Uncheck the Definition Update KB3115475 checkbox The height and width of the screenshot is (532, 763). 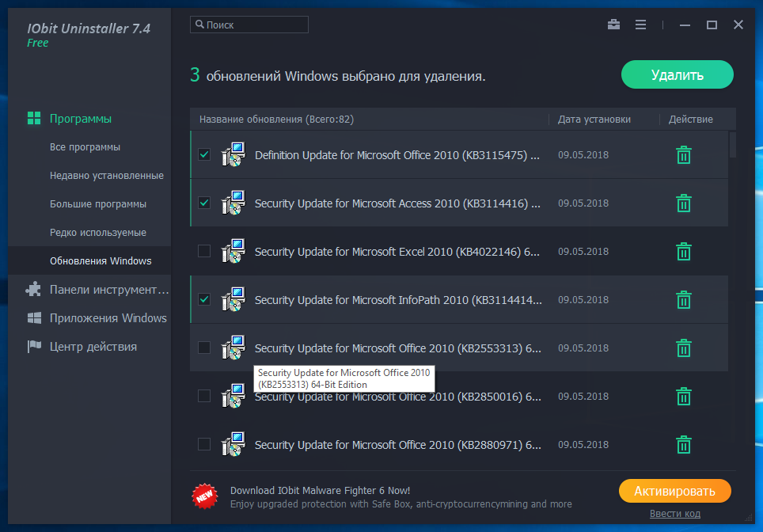click(204, 155)
